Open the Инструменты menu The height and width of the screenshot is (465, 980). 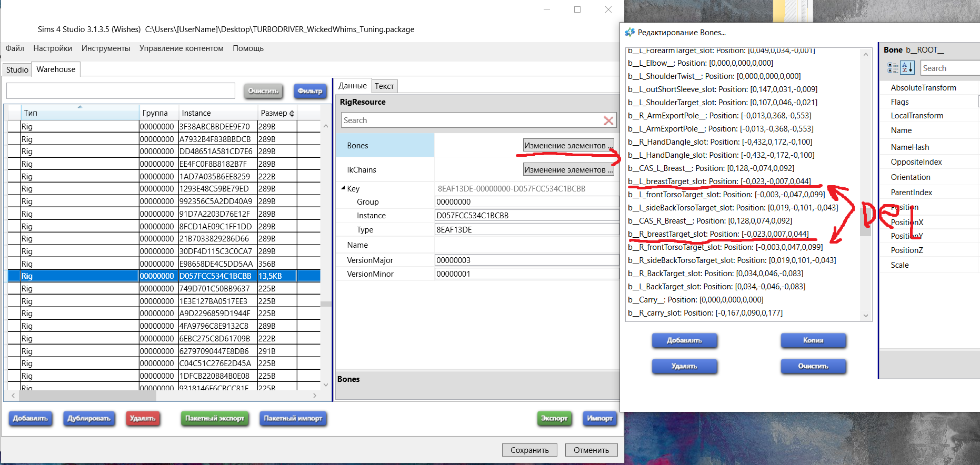click(106, 48)
